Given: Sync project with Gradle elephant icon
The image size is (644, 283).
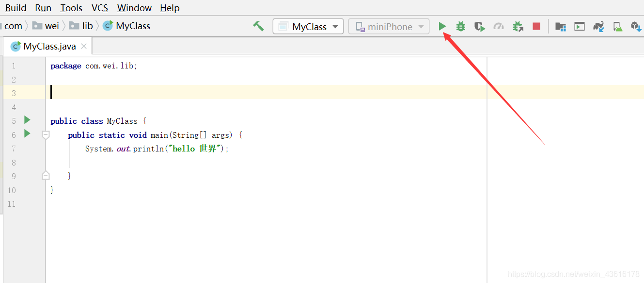Looking at the screenshot, I should pos(599,26).
